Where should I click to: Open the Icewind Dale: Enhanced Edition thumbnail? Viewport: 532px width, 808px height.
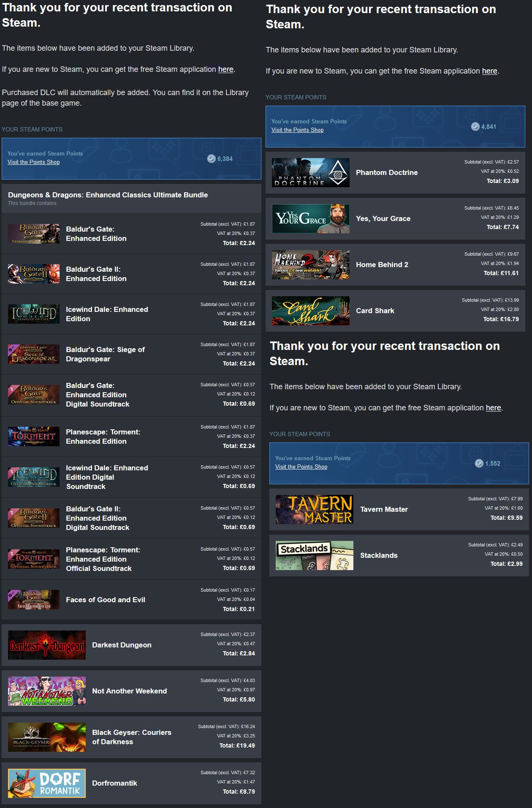pyautogui.click(x=34, y=314)
